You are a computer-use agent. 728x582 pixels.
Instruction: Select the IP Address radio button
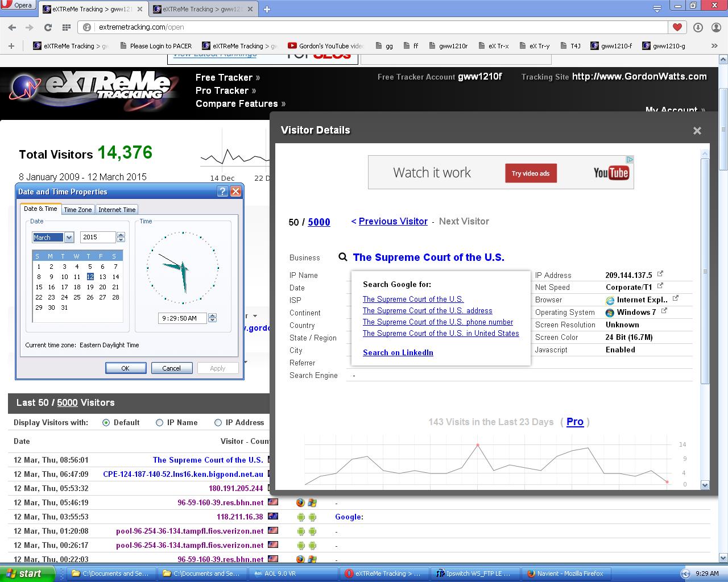click(x=218, y=423)
